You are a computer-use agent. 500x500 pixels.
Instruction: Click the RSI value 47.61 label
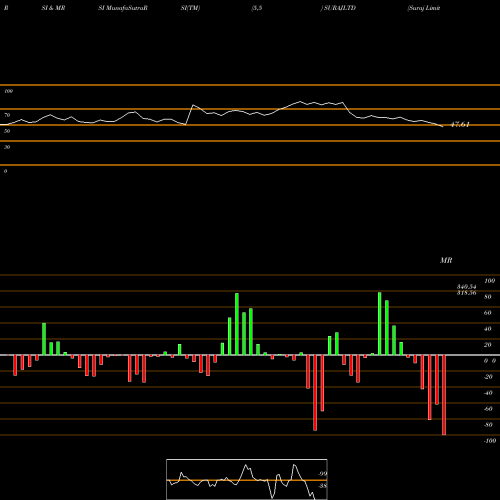(460, 125)
